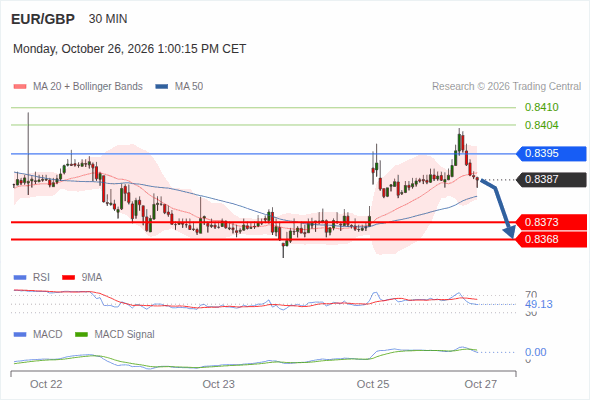This screenshot has height=400, width=590.
Task: Click the MACD value 0.00
Action: click(x=536, y=352)
